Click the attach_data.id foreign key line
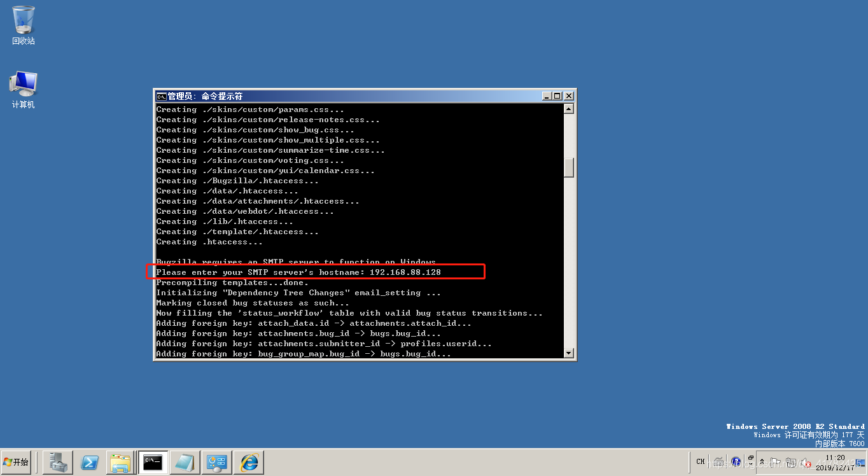The image size is (868, 476). (x=314, y=323)
